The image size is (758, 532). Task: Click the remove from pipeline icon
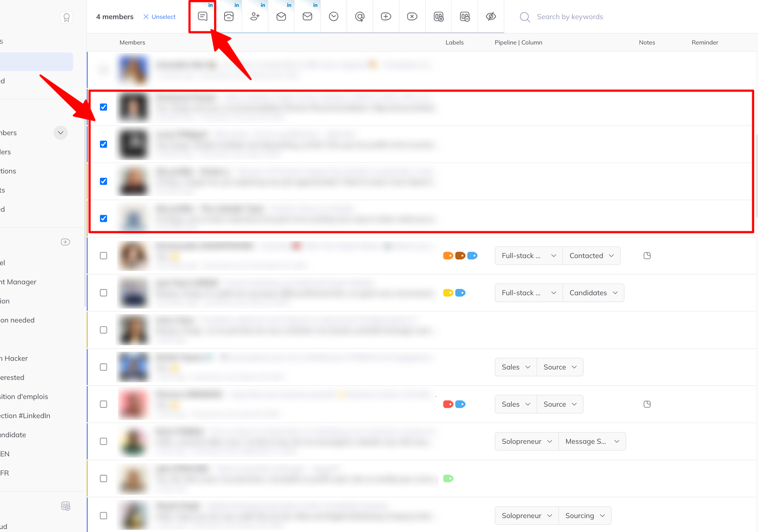tap(465, 17)
